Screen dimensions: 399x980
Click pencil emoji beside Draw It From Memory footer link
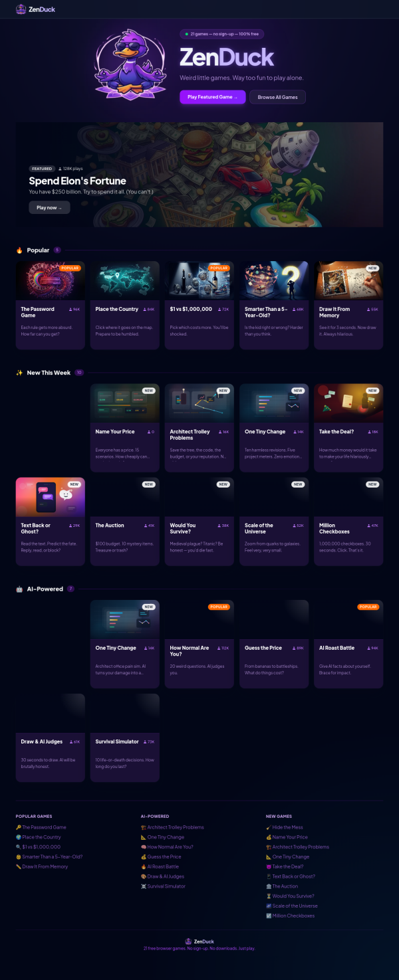(x=19, y=866)
